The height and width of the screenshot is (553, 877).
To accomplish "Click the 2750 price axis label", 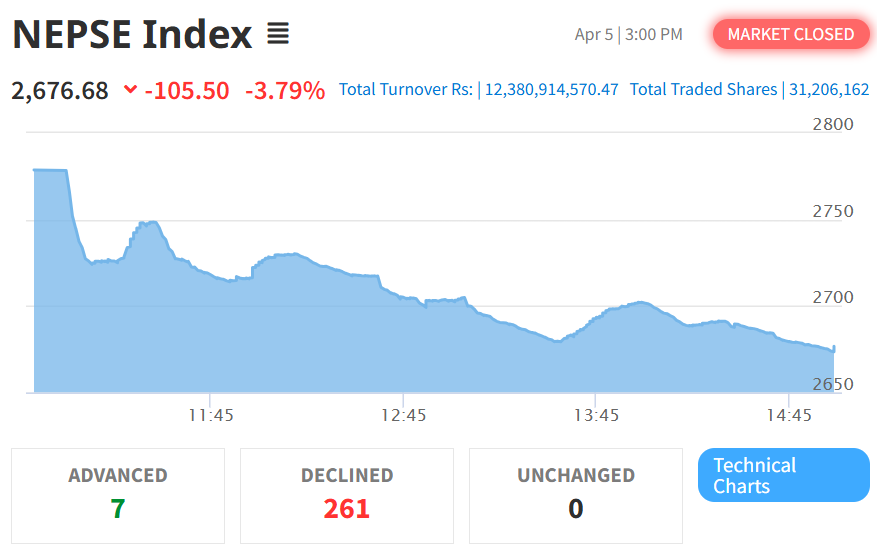I will click(x=832, y=211).
